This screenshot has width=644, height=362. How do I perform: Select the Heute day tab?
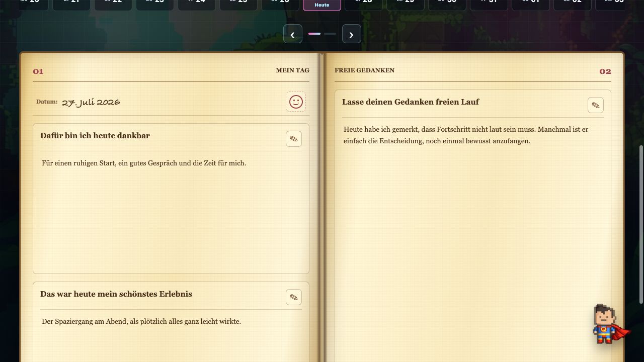322,5
